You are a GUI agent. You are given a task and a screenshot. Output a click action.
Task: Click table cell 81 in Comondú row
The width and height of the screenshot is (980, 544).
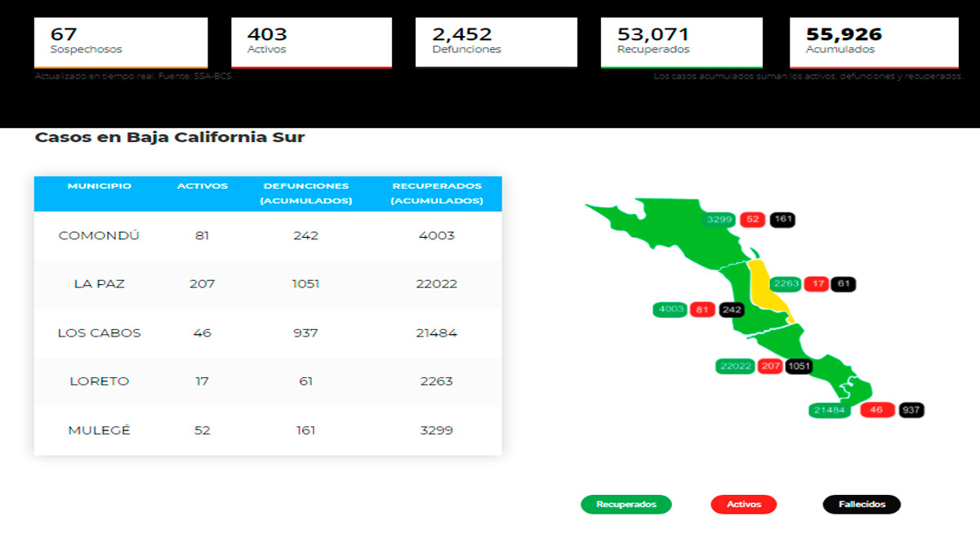tap(203, 235)
